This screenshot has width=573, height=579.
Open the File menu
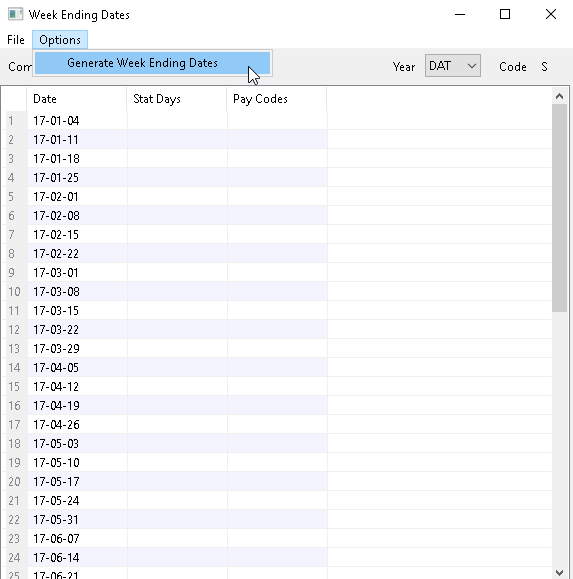(x=16, y=40)
